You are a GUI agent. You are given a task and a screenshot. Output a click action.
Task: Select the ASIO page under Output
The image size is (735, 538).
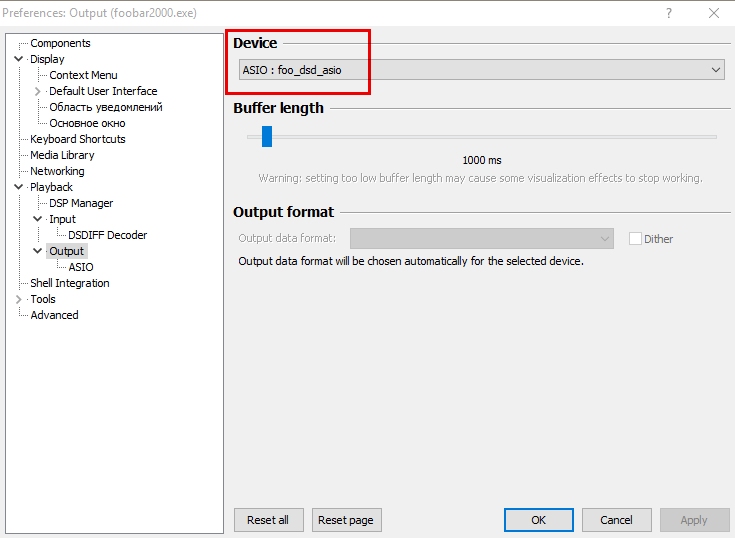point(81,267)
